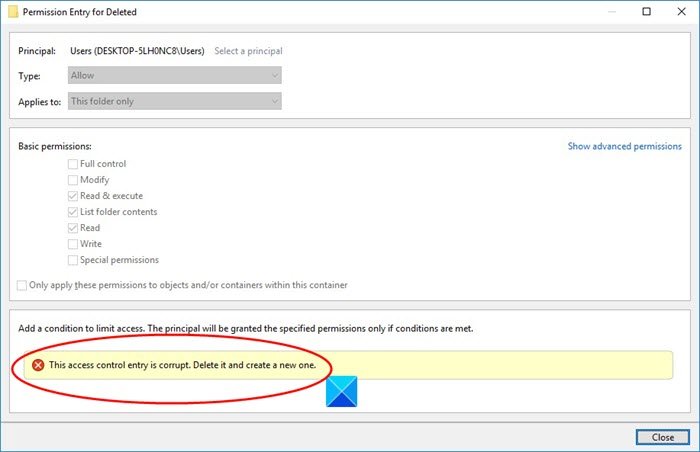700x452 pixels.
Task: Uncheck the Read permission checkbox
Action: click(73, 228)
